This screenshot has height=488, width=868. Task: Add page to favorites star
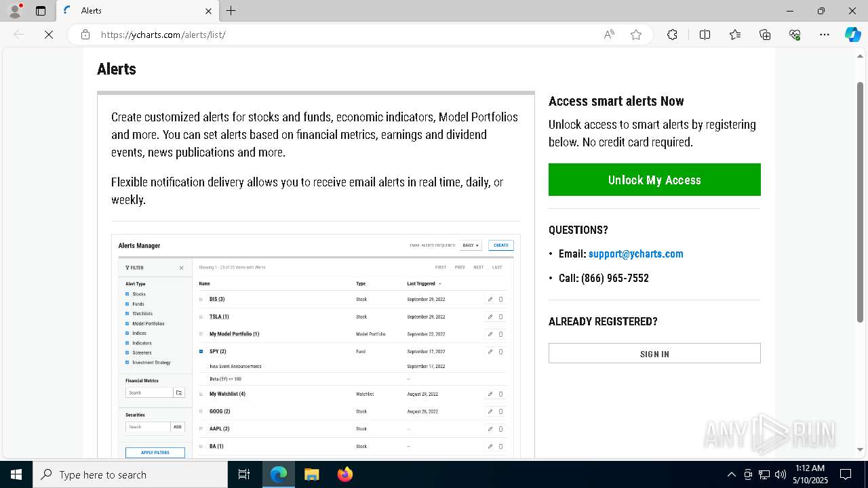[636, 35]
